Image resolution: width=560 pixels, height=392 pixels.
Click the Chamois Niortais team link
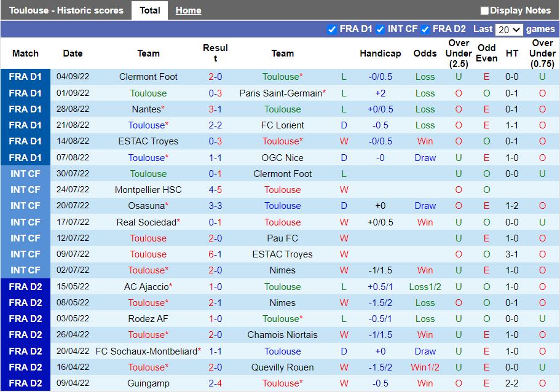pos(282,335)
